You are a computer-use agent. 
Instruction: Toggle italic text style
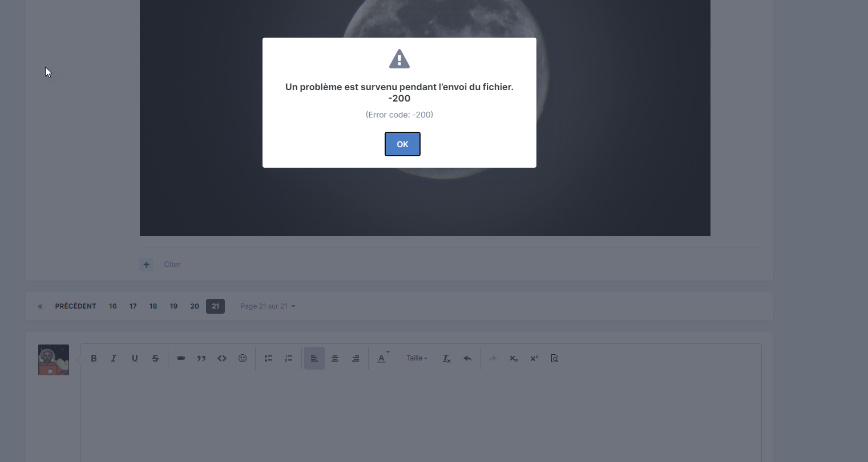pyautogui.click(x=114, y=358)
